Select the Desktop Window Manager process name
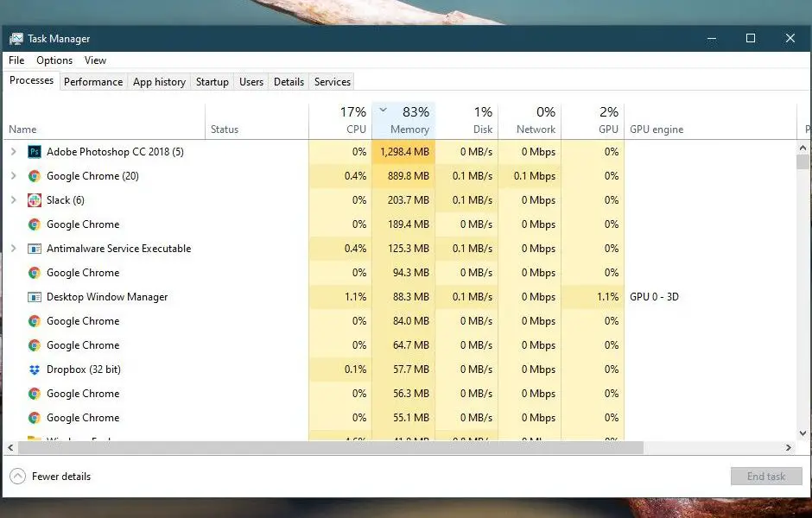Image resolution: width=812 pixels, height=518 pixels. pyautogui.click(x=107, y=297)
